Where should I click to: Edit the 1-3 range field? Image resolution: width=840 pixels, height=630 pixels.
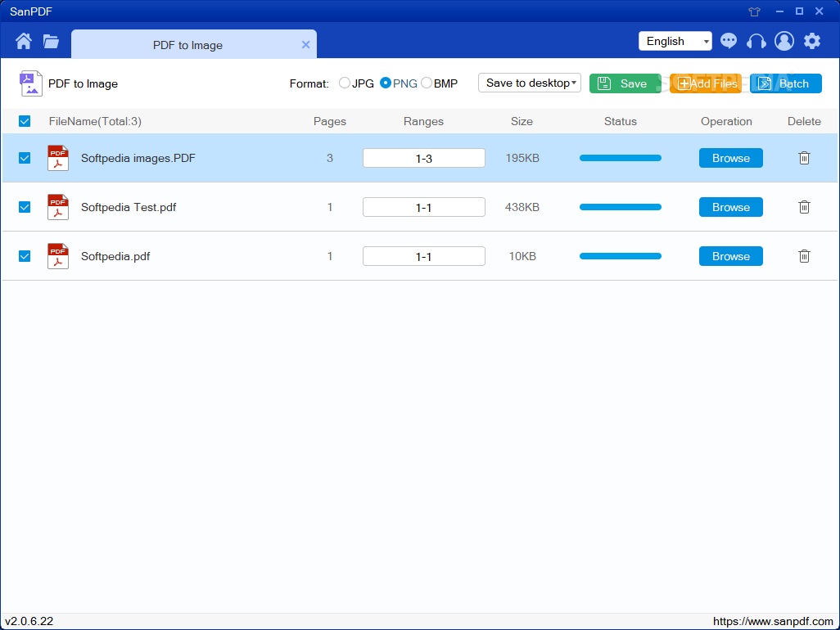point(424,158)
